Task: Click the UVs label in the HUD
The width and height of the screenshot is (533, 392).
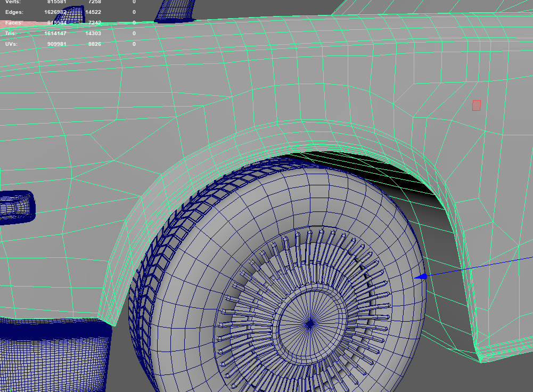Action: 11,44
